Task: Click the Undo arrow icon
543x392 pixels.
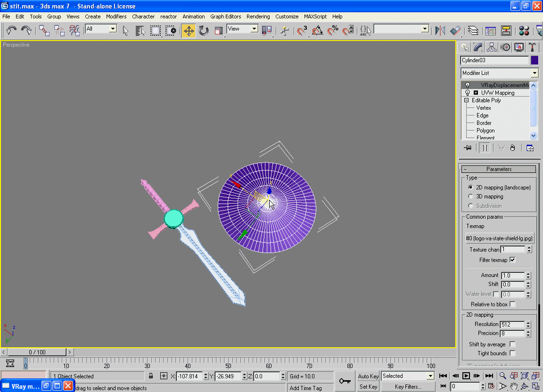Action: [x=11, y=31]
